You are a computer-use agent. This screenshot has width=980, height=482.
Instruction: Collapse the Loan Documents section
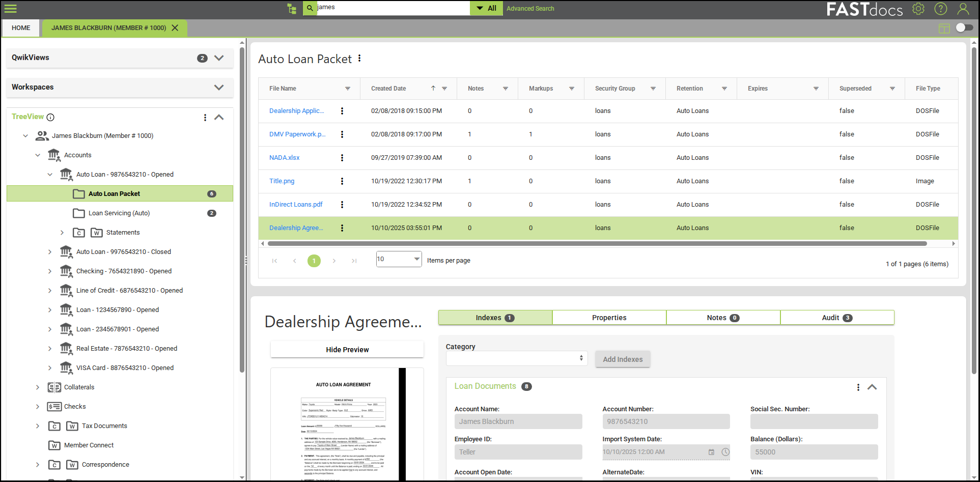(872, 387)
